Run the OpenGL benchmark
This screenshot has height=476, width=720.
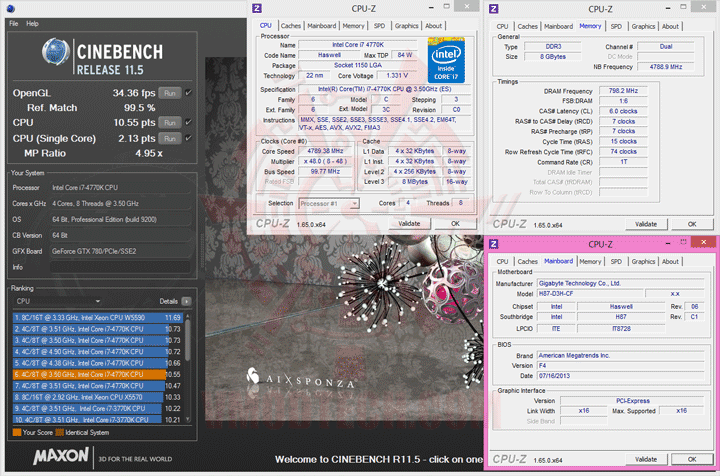[x=170, y=93]
